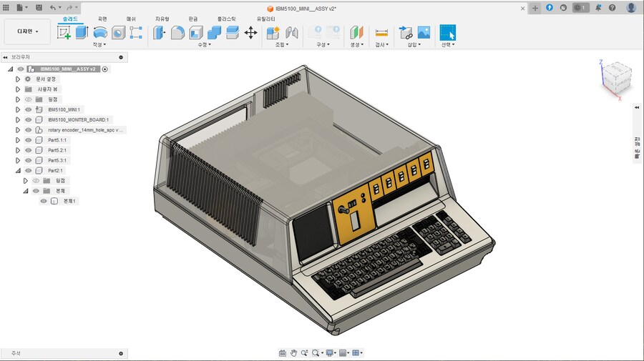Choose the Fillet tool in the toolbar
644x361 pixels.
coord(177,32)
